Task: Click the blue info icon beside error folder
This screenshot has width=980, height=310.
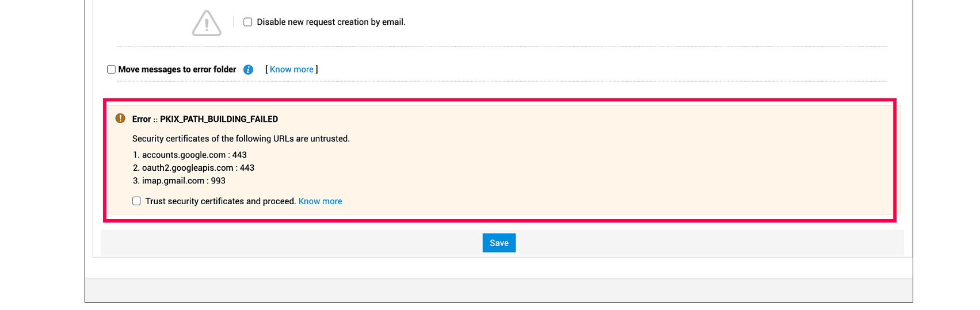Action: [248, 70]
